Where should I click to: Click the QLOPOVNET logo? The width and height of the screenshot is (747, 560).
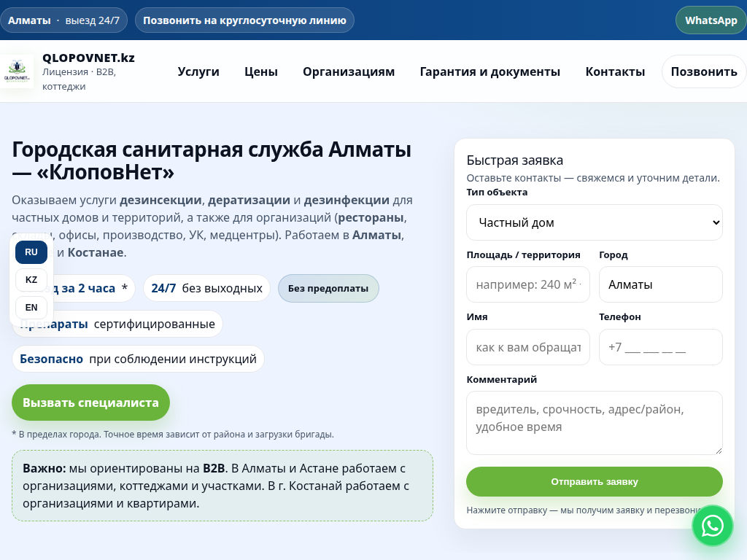[x=18, y=71]
